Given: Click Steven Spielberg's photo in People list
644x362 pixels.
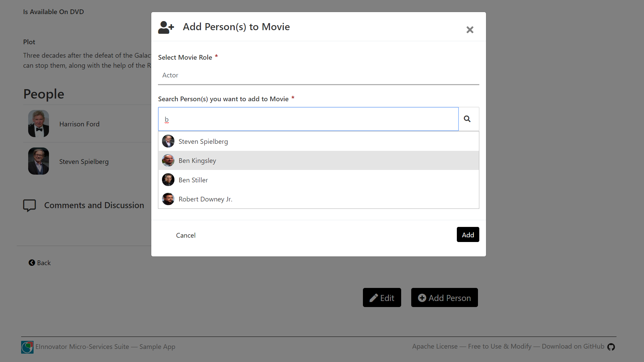Looking at the screenshot, I should [x=39, y=161].
